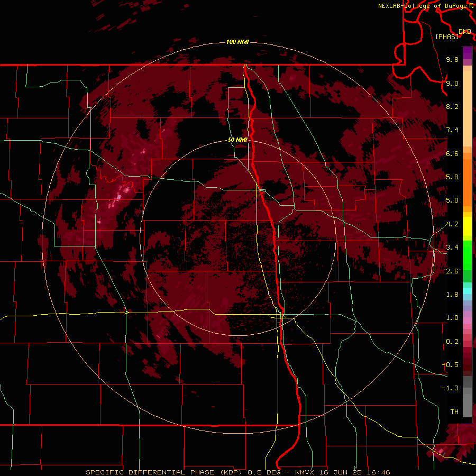Screen dimensions: 476x476
Task: Click the yellow band of the color bar
Action: click(467, 226)
